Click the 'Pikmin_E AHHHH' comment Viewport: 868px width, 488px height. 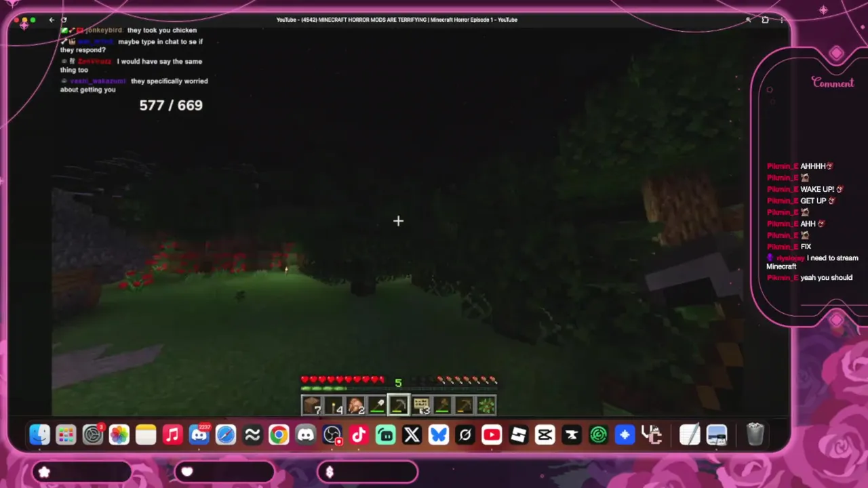(x=800, y=166)
